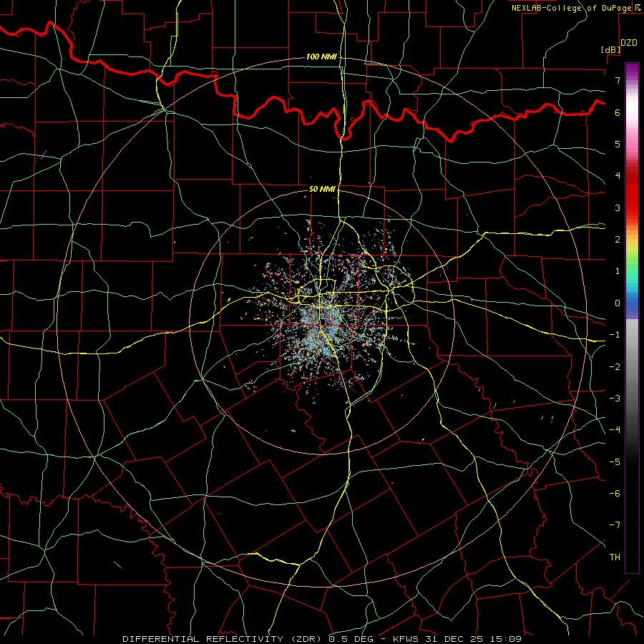644x644 pixels.
Task: Click the 2 value on the color scale
Action: click(618, 240)
